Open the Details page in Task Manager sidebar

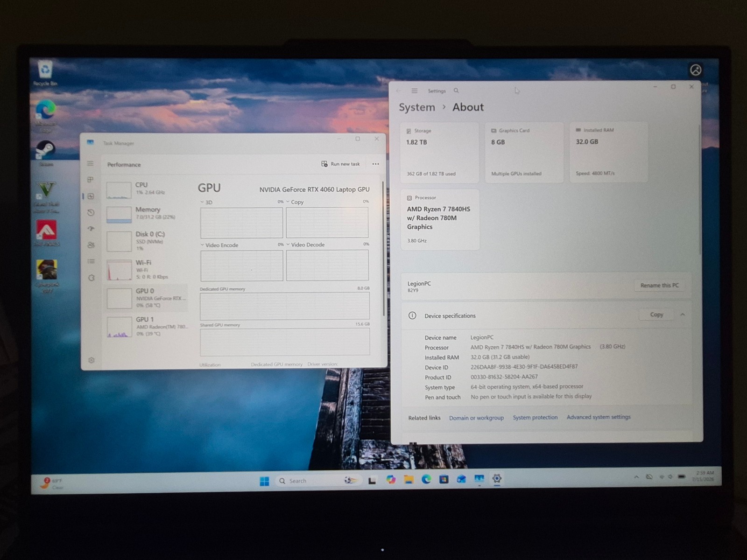[x=91, y=261]
